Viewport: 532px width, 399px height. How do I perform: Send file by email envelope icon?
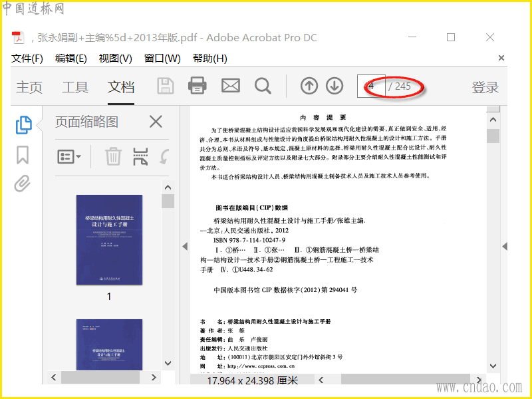click(x=231, y=86)
